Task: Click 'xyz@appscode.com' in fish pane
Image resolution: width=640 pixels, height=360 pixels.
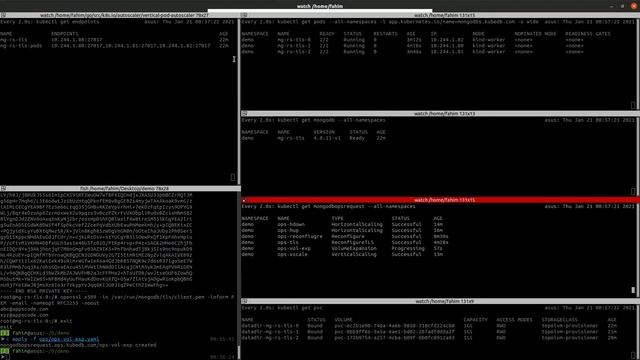Action: (x=24, y=315)
